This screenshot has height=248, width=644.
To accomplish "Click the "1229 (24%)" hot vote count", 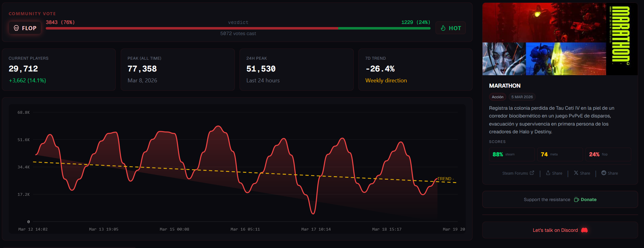I will click(x=416, y=22).
